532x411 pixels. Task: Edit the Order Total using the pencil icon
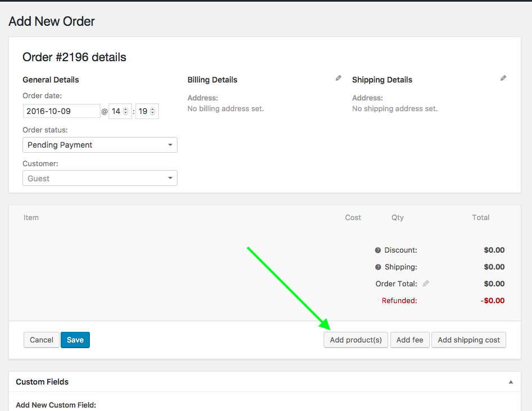(426, 284)
